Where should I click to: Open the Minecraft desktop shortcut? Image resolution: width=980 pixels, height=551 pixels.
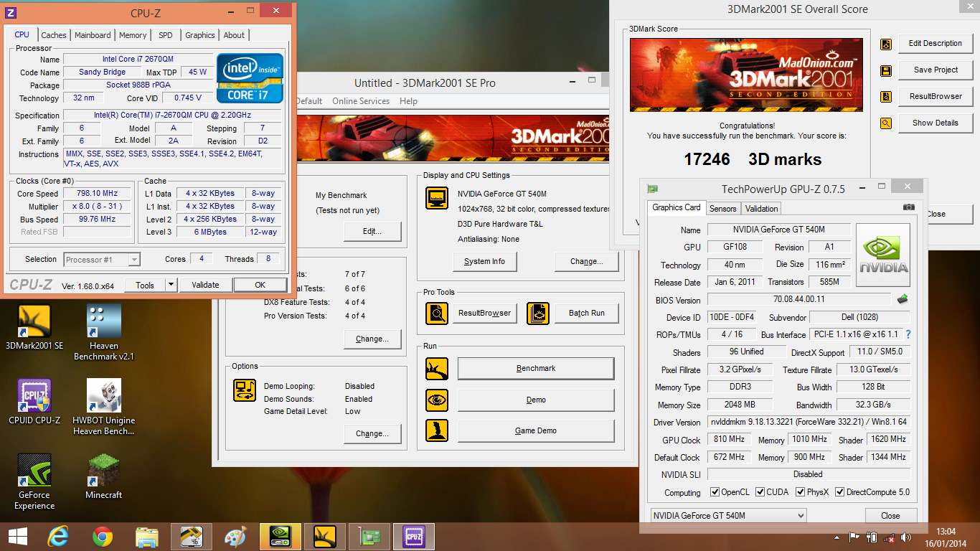104,476
